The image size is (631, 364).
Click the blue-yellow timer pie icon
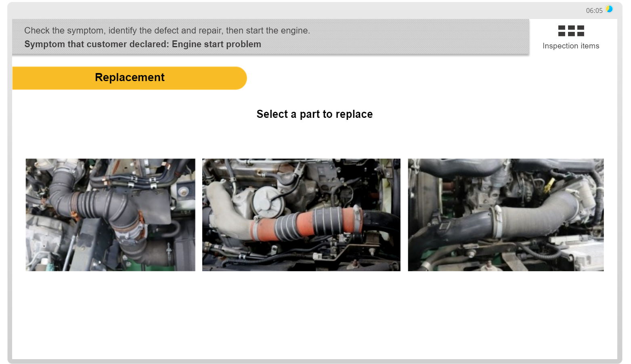609,9
